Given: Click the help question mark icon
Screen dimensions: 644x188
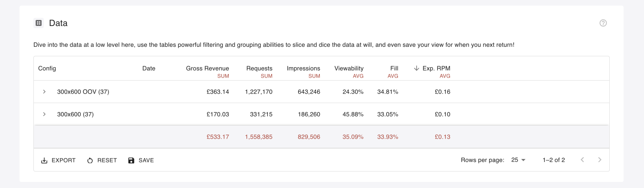Looking at the screenshot, I should click(603, 23).
